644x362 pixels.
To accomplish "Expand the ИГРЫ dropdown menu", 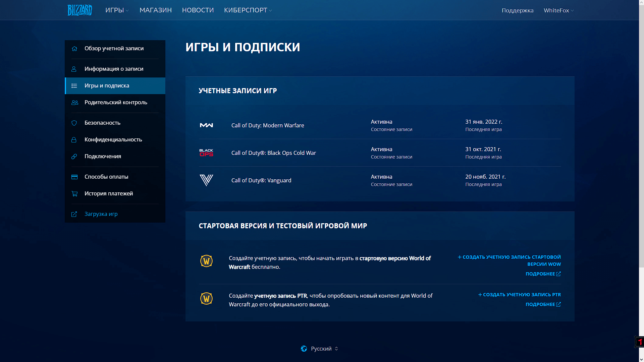I will tap(117, 10).
